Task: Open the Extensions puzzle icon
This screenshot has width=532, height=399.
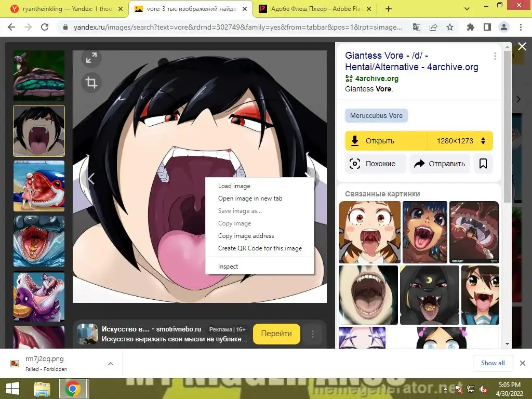Action: coord(471,27)
